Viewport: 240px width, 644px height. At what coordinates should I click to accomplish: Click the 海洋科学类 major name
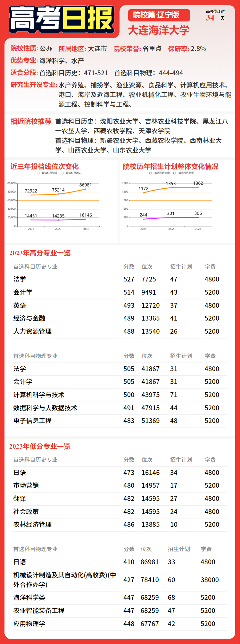coord(29,598)
